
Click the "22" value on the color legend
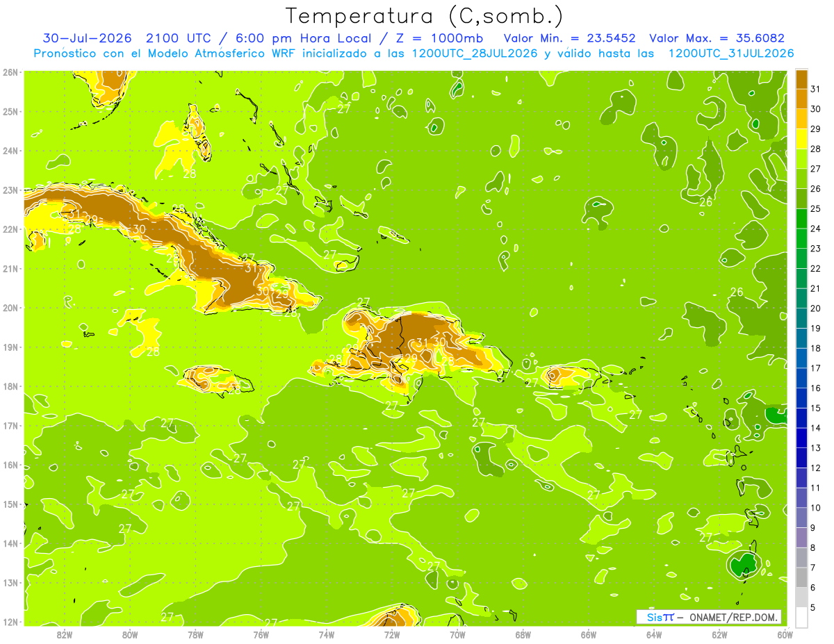tap(815, 269)
